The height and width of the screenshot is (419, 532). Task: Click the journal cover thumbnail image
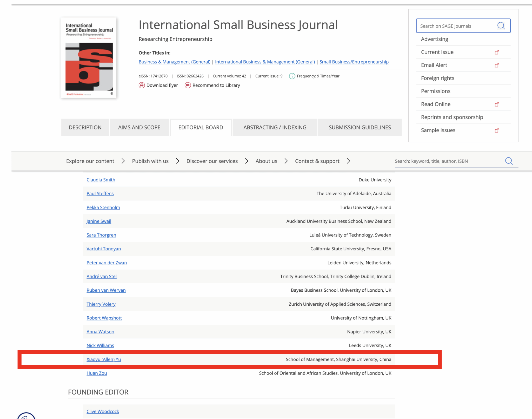point(89,58)
